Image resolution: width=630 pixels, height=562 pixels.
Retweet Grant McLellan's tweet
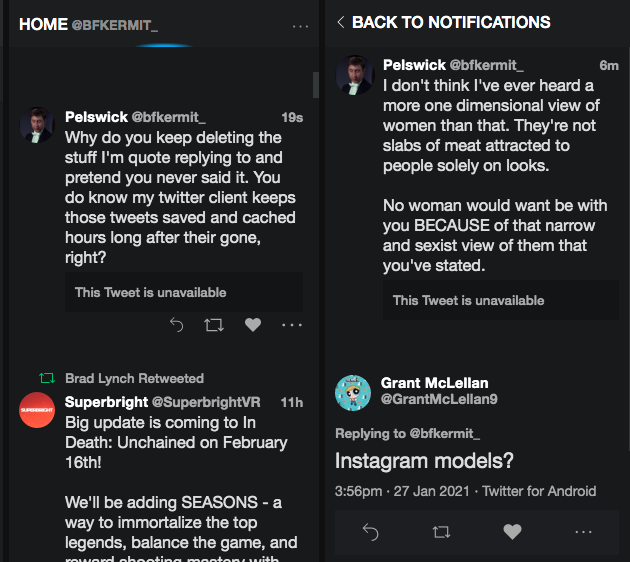point(441,532)
